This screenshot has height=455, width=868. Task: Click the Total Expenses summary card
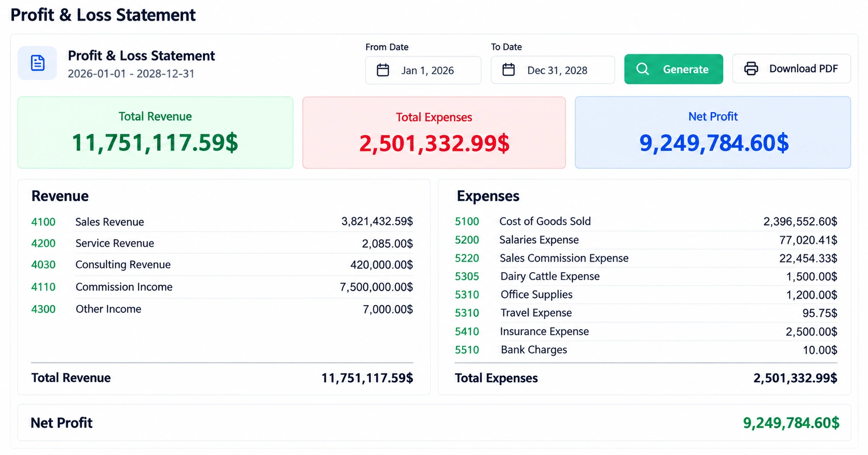(x=434, y=133)
